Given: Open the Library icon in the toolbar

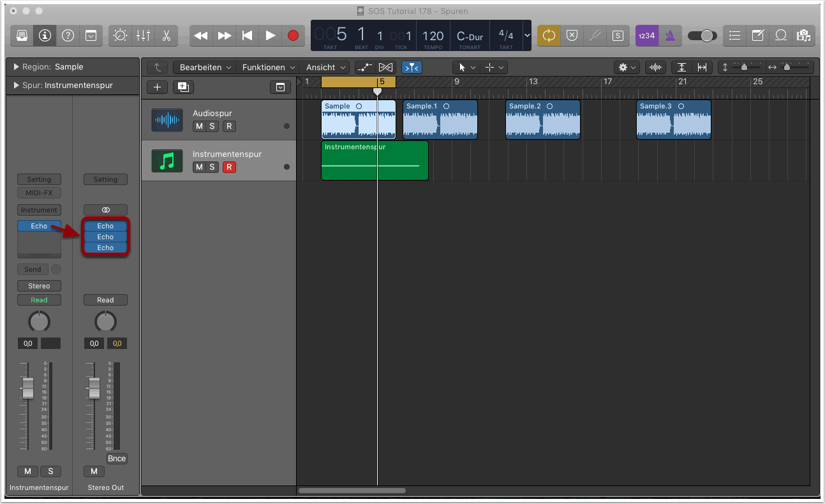Looking at the screenshot, I should (22, 36).
